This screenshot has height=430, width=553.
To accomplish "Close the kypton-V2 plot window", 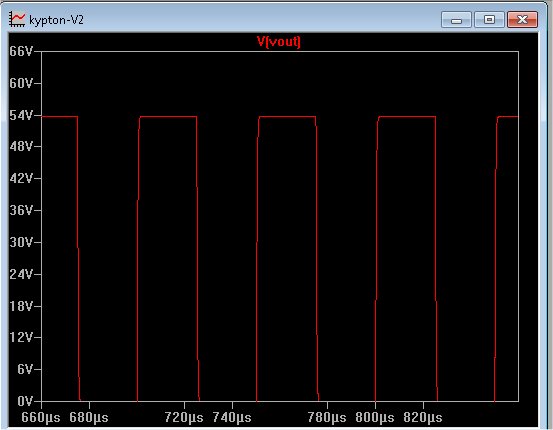I will (x=522, y=19).
